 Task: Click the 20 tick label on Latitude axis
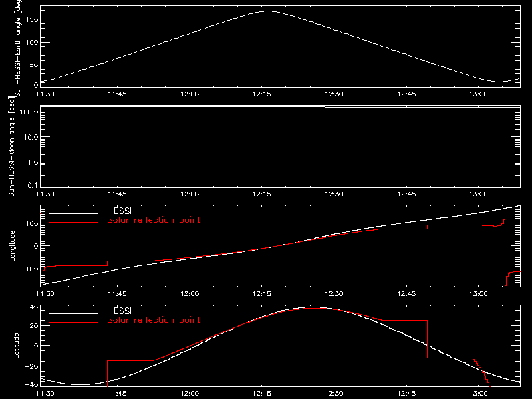[34, 326]
